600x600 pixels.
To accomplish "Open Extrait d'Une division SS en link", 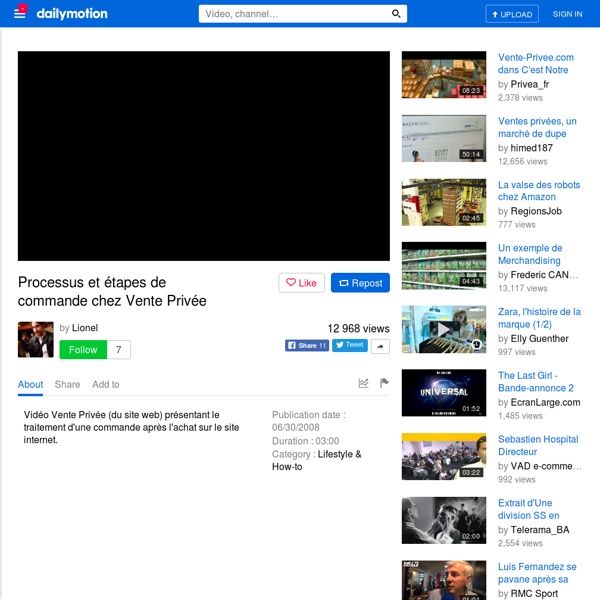I will [x=528, y=509].
